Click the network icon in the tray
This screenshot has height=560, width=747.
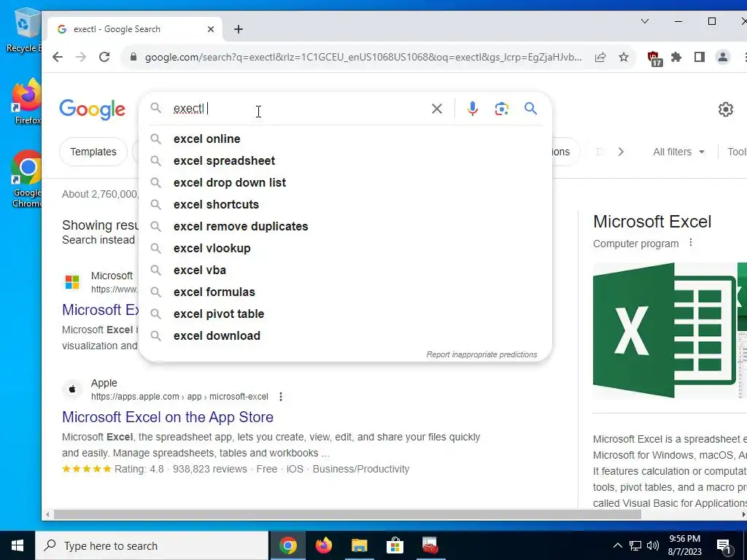click(x=635, y=545)
